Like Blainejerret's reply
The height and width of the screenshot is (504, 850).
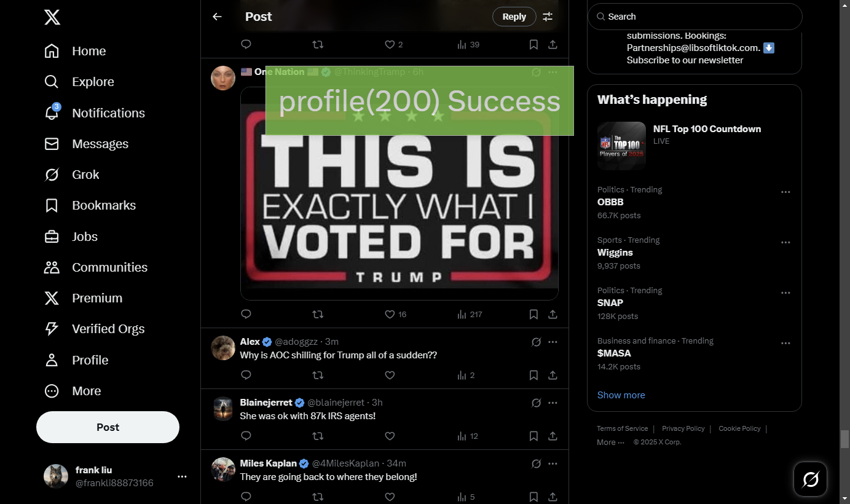tap(390, 436)
